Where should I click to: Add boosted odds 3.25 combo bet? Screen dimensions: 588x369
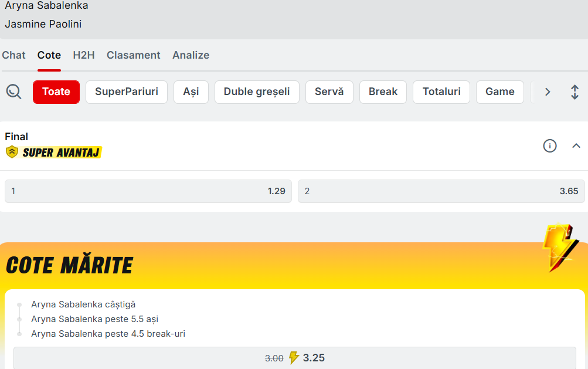coord(294,358)
